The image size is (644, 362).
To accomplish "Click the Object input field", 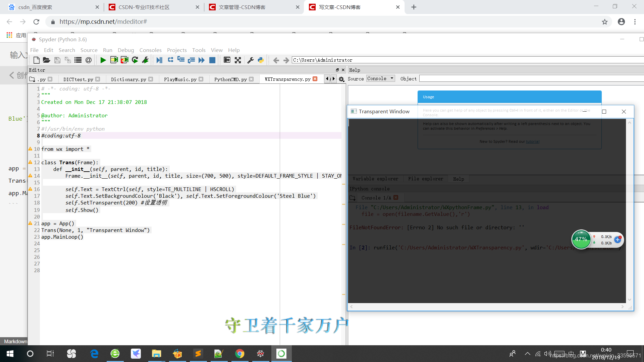I will [x=530, y=78].
